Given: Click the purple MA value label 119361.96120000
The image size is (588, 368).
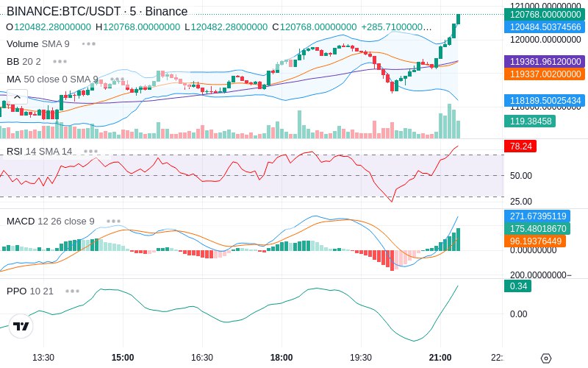Looking at the screenshot, I should pyautogui.click(x=545, y=62).
